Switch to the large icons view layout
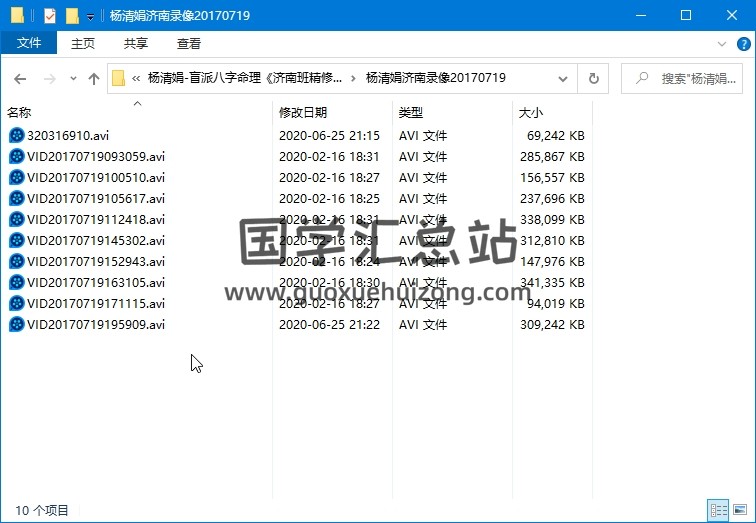The width and height of the screenshot is (756, 523). pyautogui.click(x=739, y=510)
